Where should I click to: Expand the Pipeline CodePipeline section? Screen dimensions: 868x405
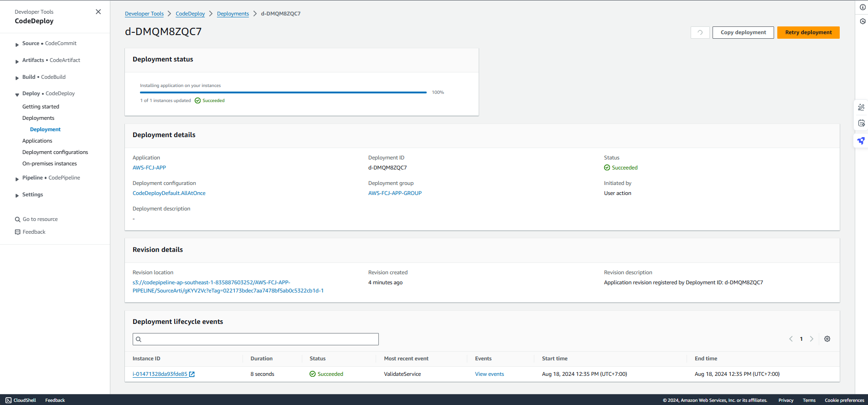[17, 179]
